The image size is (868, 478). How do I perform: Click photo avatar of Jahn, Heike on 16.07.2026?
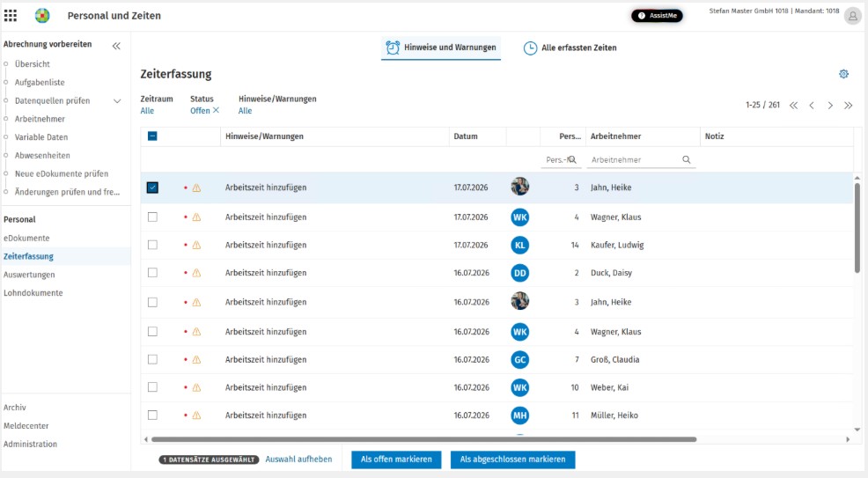[x=519, y=301]
